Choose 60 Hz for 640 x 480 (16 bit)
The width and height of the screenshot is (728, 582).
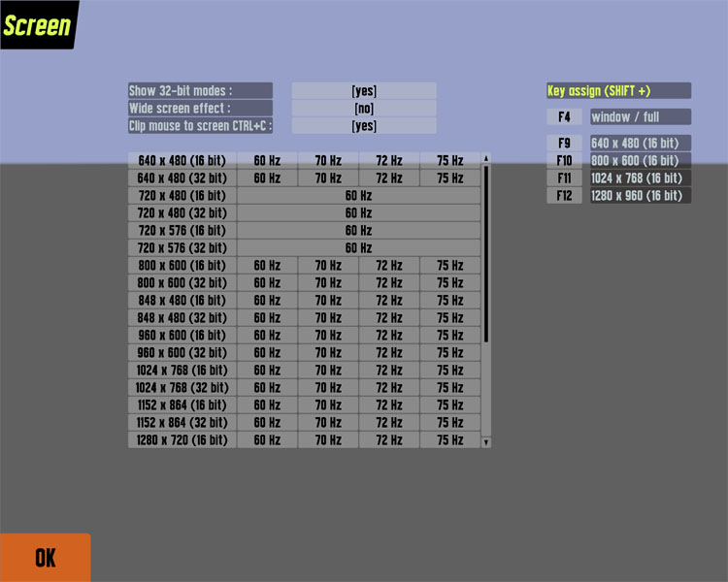pyautogui.click(x=267, y=161)
